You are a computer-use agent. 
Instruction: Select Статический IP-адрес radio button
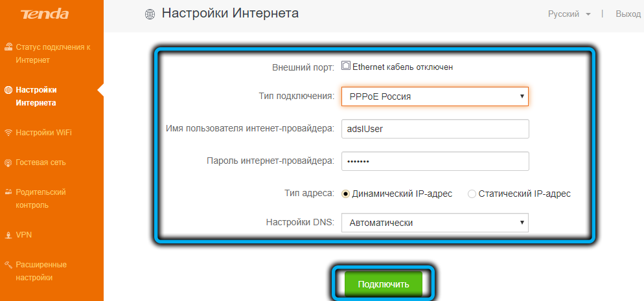tap(472, 194)
